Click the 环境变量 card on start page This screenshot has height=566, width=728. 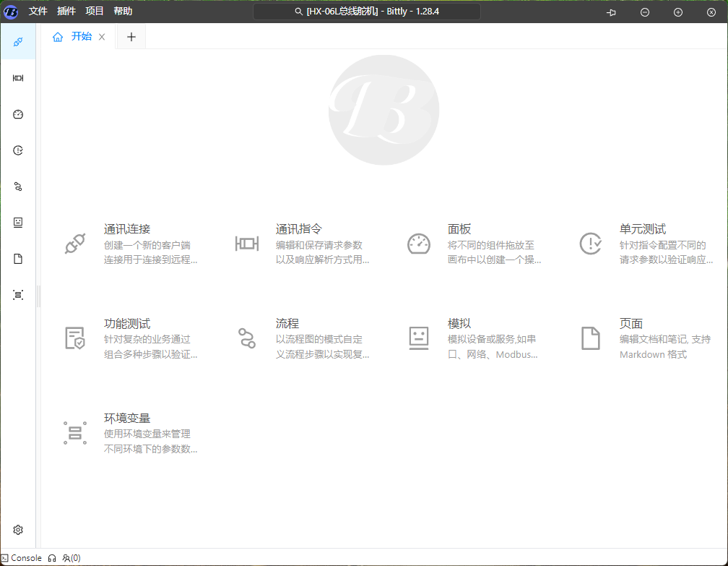coord(130,433)
